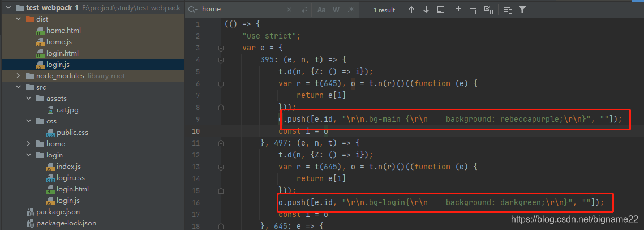Click the cat.jpg image file icon

coord(50,110)
